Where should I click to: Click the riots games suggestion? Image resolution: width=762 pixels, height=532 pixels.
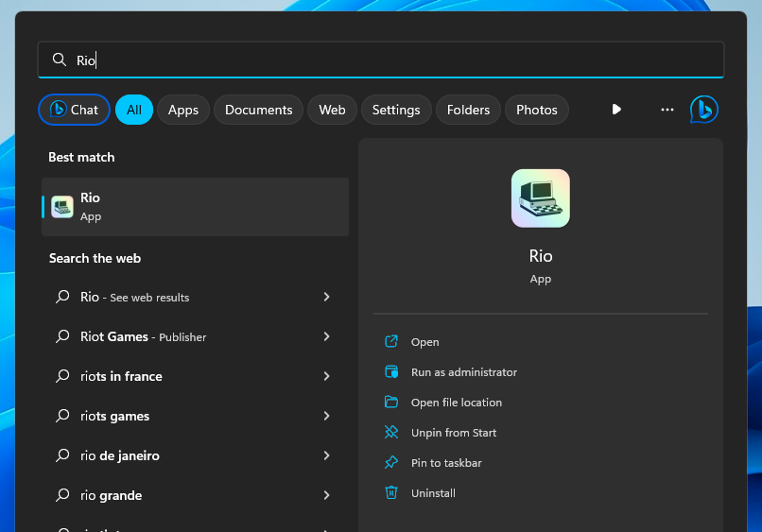click(x=196, y=416)
